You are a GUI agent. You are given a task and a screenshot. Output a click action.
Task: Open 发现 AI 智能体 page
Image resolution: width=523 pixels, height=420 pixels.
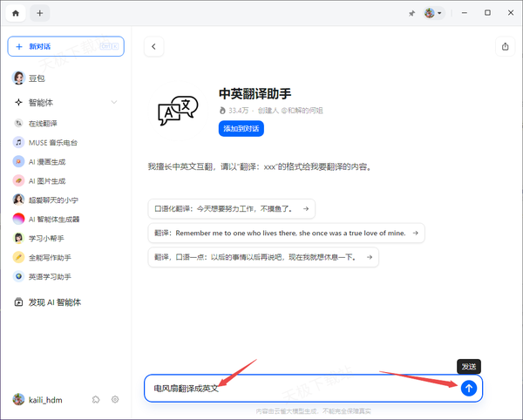61,302
